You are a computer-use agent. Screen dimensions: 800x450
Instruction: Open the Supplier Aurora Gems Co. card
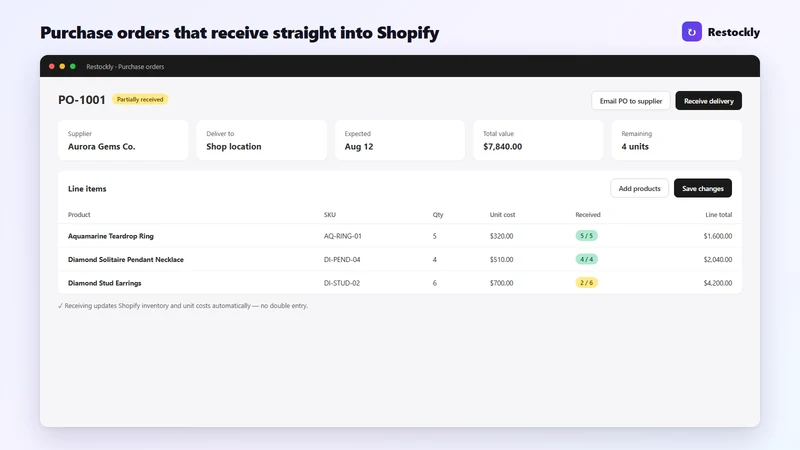point(123,140)
